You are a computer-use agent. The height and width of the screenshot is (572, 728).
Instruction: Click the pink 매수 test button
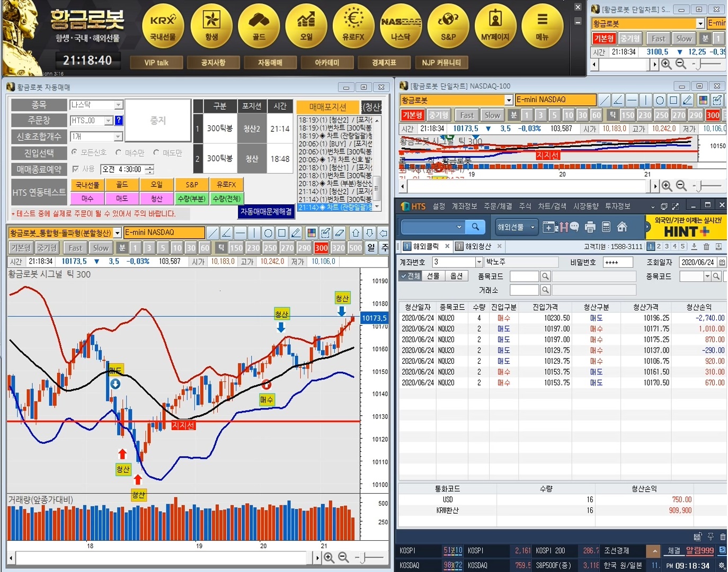pyautogui.click(x=87, y=199)
